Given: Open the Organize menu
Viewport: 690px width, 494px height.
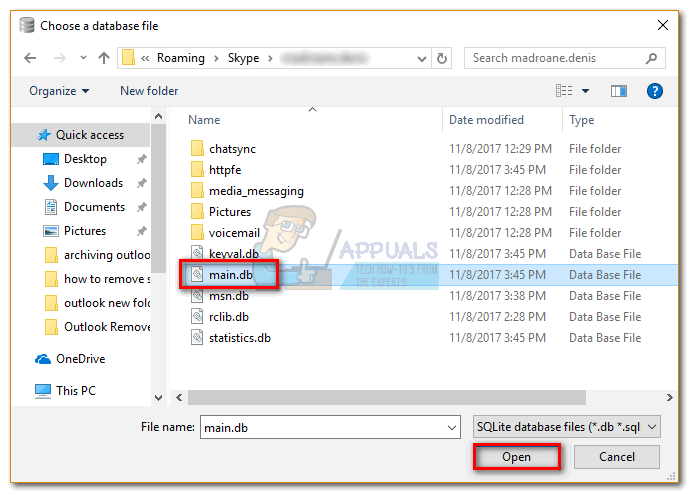Looking at the screenshot, I should [x=59, y=91].
